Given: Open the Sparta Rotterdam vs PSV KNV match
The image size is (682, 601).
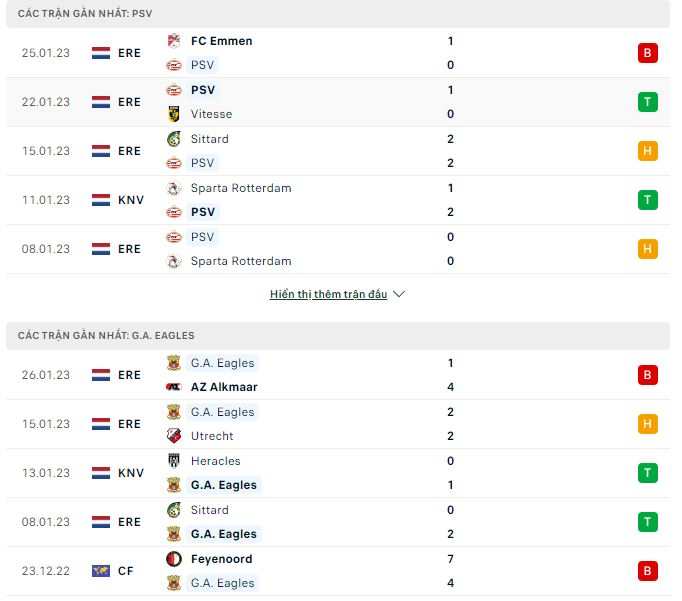Looking at the screenshot, I should [x=340, y=200].
